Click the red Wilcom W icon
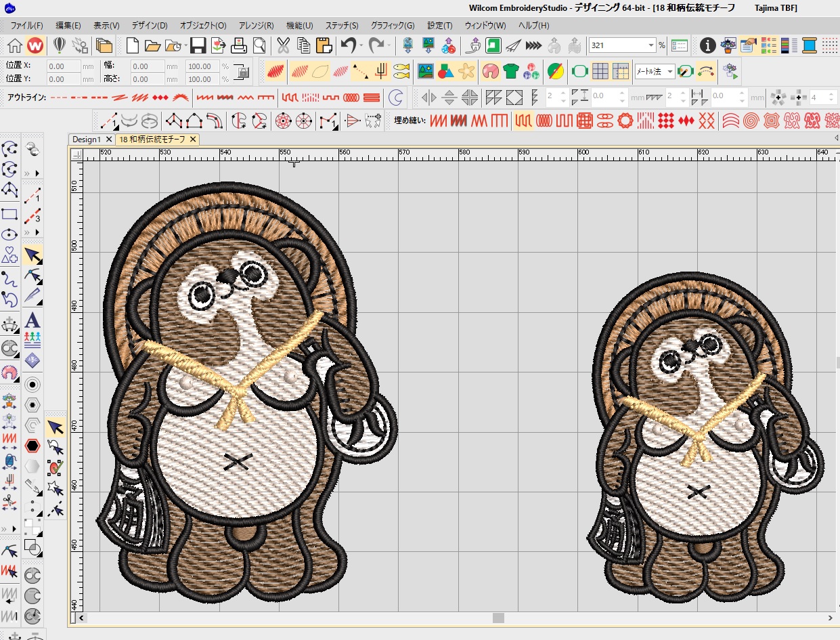This screenshot has height=640, width=840. [36, 46]
